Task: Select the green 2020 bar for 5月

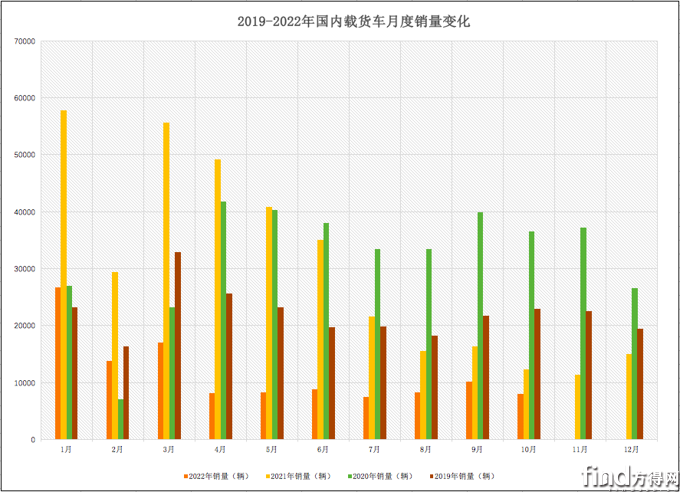Action: [x=275, y=325]
